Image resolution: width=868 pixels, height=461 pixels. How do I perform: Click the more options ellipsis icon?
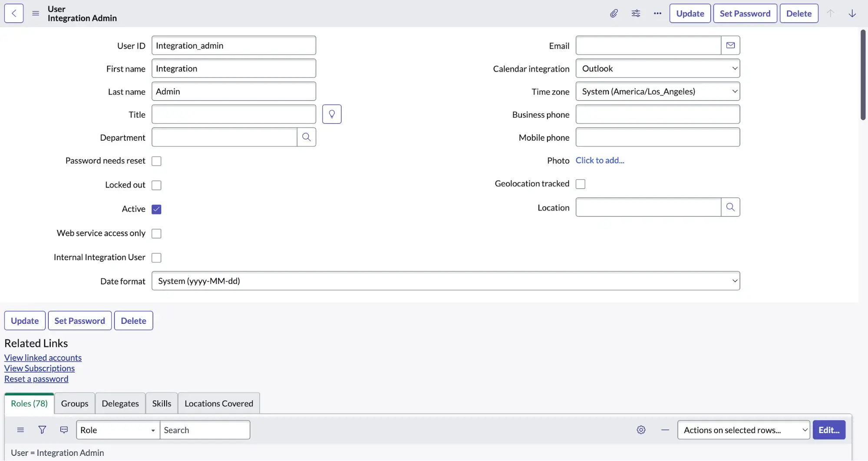coord(657,13)
